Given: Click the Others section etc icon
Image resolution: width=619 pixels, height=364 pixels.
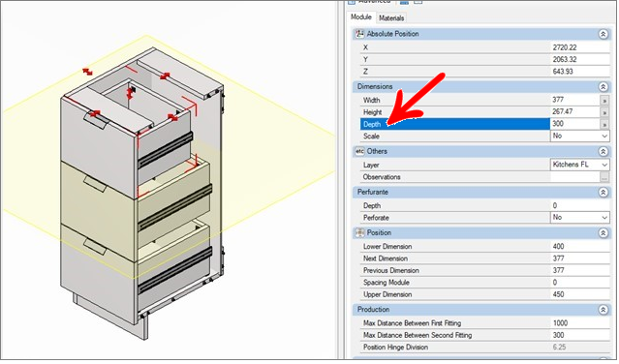Looking at the screenshot, I should click(359, 151).
